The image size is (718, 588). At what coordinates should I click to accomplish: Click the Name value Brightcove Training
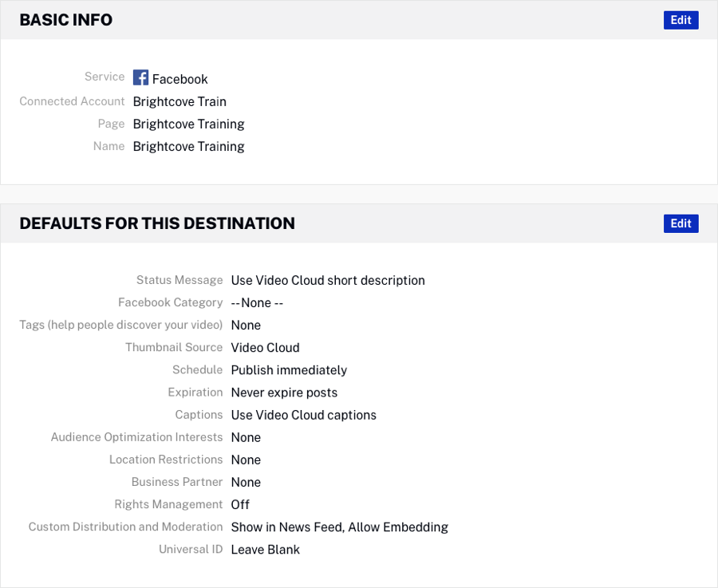[x=188, y=146]
